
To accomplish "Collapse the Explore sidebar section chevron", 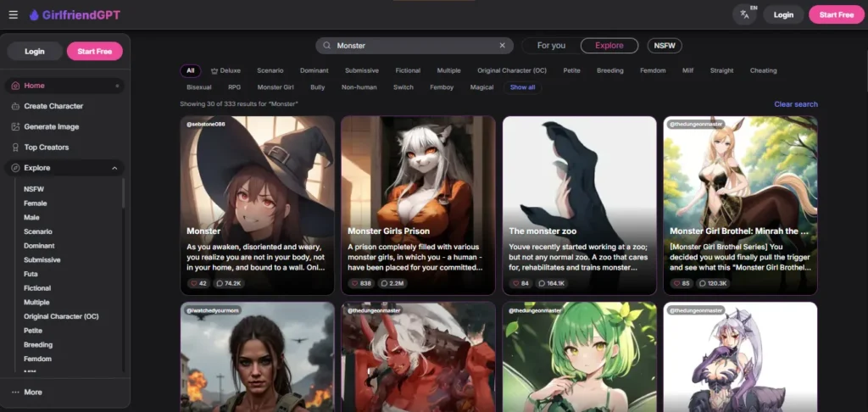I will (114, 168).
